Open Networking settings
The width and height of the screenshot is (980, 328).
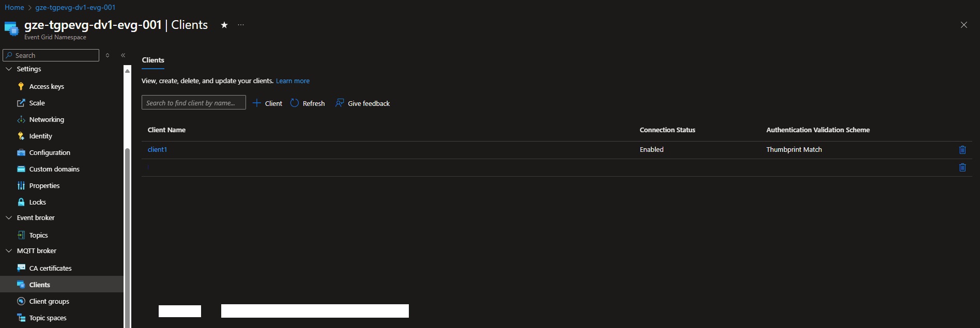pos(47,119)
